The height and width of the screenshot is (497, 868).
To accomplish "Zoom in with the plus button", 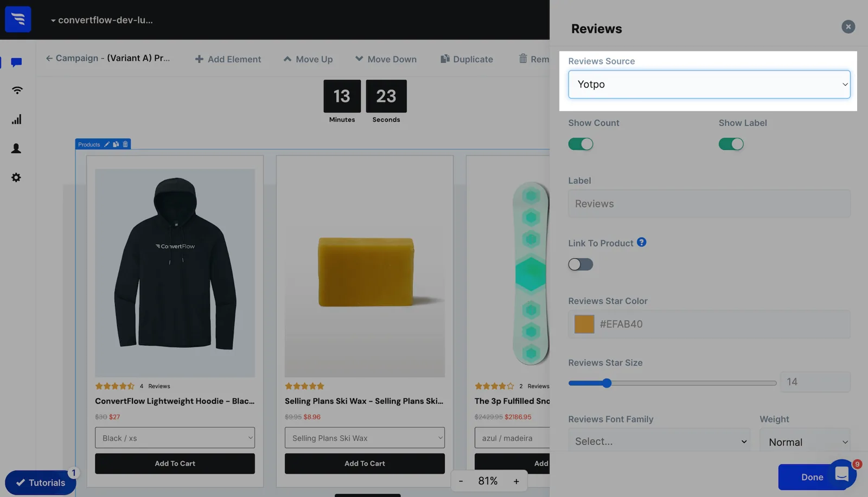I will coord(516,481).
